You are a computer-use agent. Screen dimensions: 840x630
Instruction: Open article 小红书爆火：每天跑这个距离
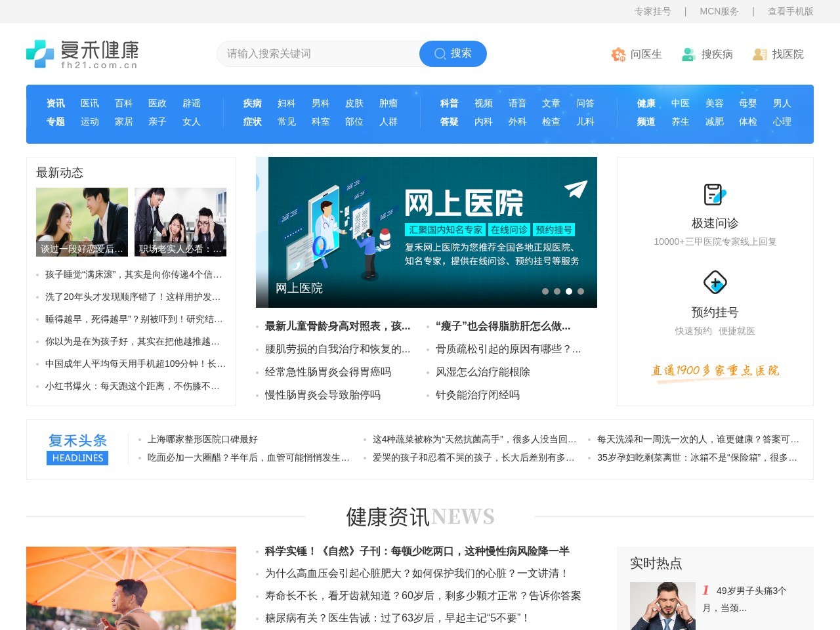[133, 386]
